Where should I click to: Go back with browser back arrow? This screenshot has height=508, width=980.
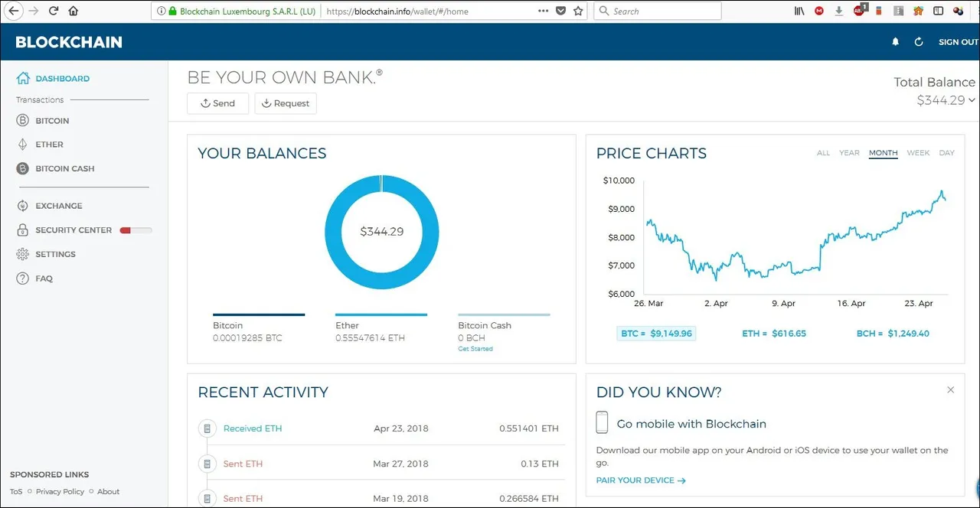[13, 11]
